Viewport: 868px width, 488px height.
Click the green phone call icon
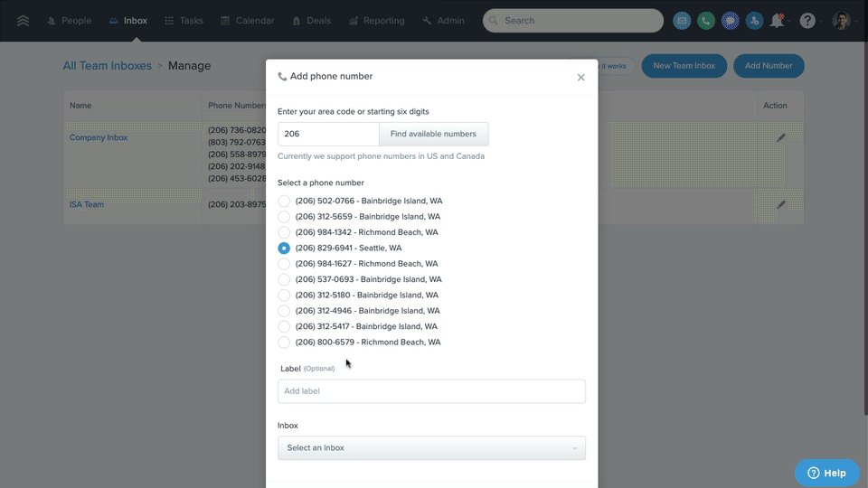pyautogui.click(x=706, y=21)
